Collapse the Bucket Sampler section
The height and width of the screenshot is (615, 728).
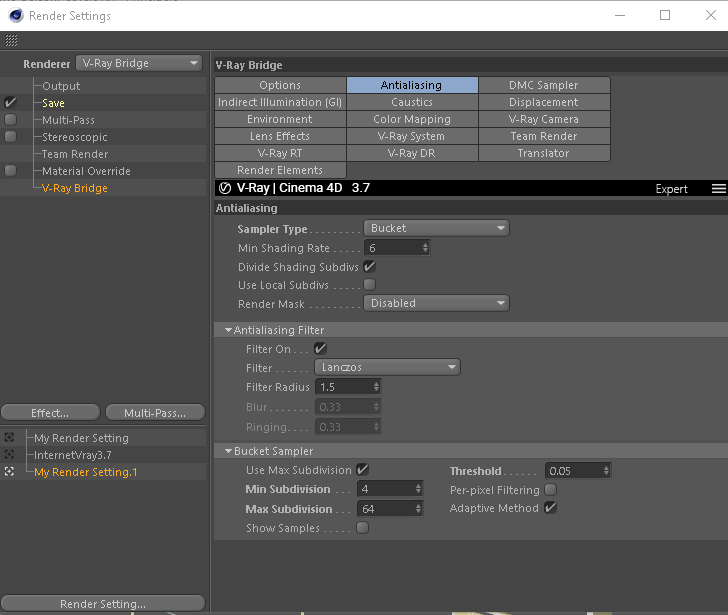coord(228,451)
